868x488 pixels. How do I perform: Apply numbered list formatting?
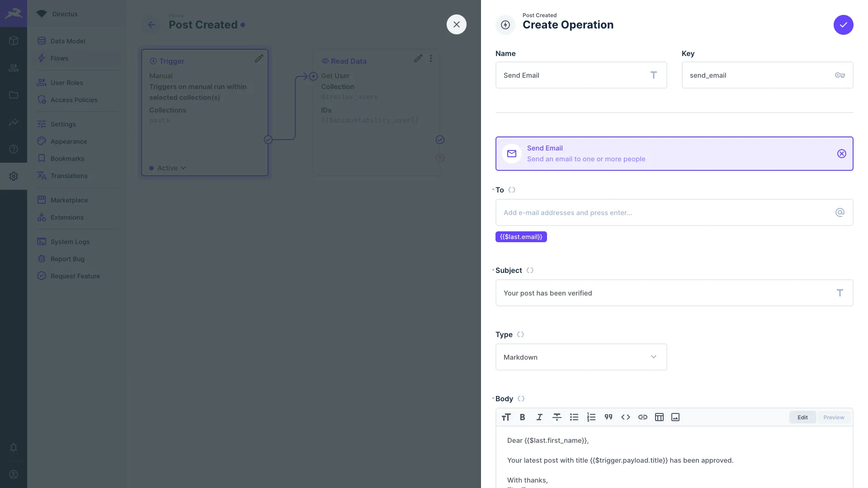pyautogui.click(x=591, y=417)
